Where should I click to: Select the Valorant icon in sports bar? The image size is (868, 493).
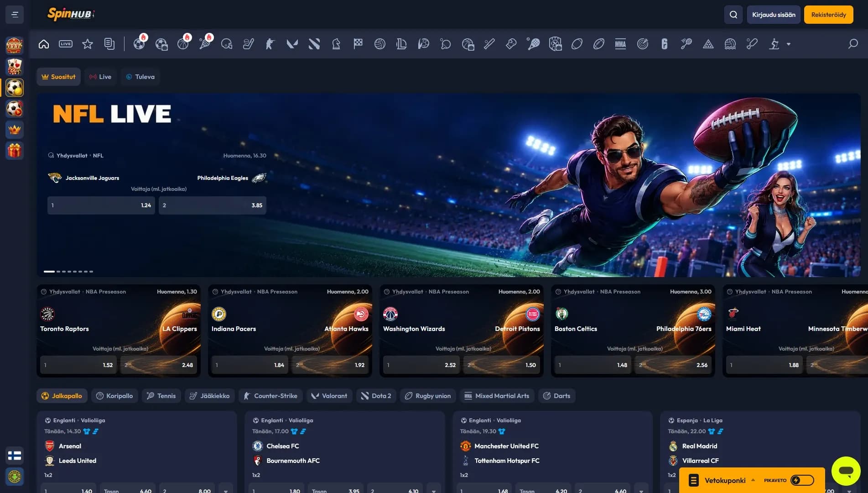[292, 44]
